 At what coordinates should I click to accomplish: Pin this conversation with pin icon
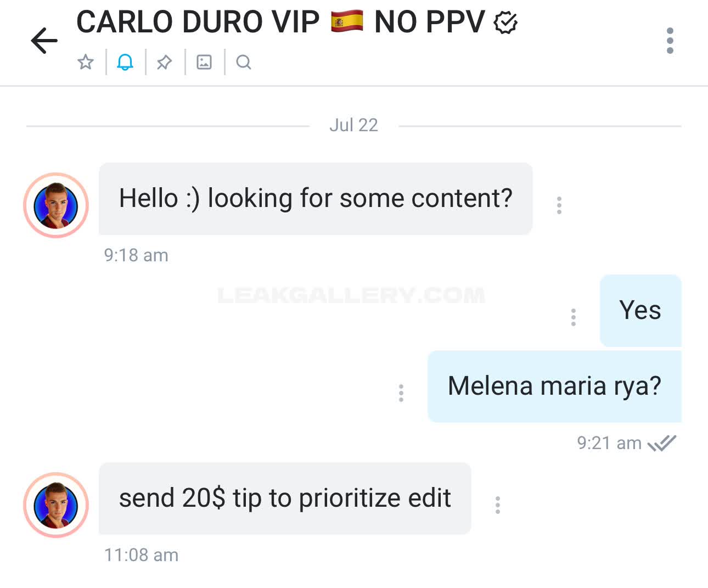pos(164,62)
